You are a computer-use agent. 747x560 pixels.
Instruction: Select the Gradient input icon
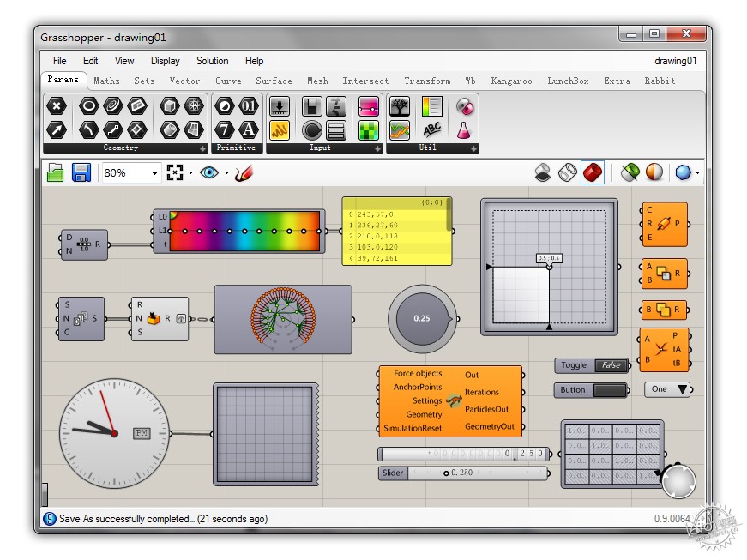coord(368,106)
